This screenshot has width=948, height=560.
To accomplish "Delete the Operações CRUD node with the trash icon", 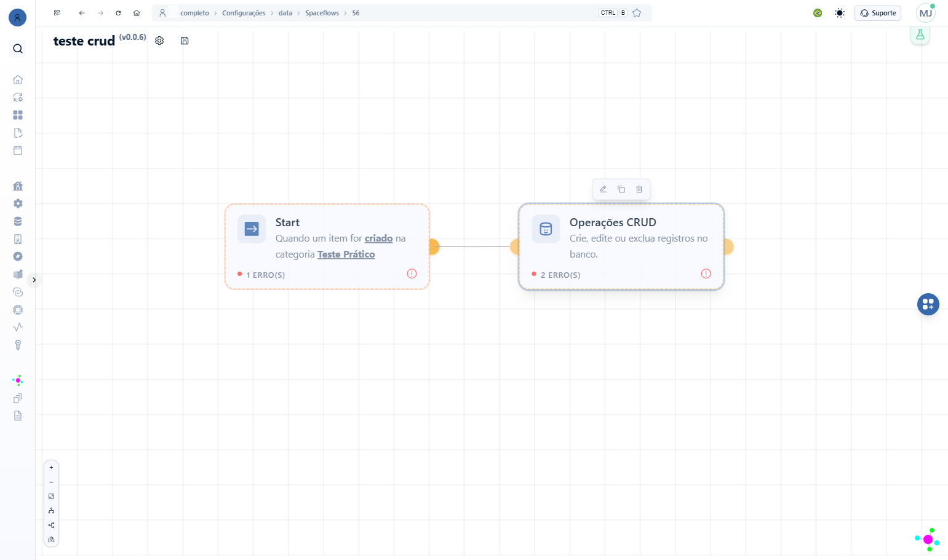I will tap(639, 189).
